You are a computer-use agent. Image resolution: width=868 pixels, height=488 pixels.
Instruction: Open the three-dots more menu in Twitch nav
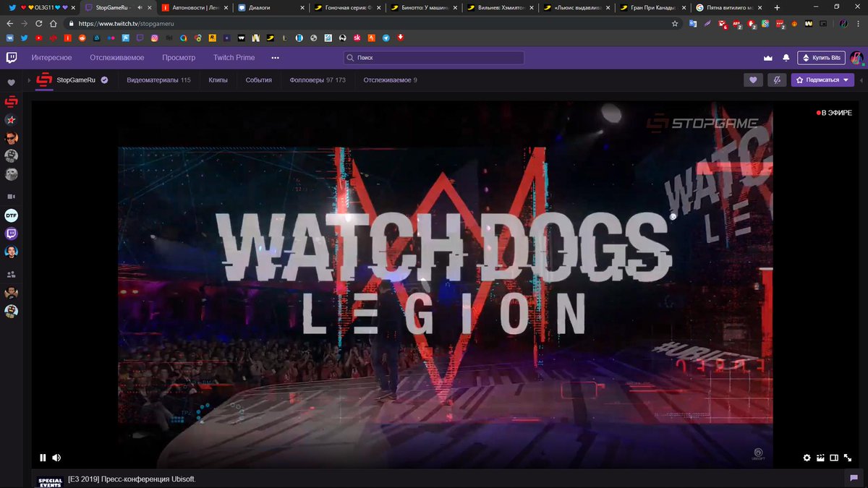pos(275,57)
